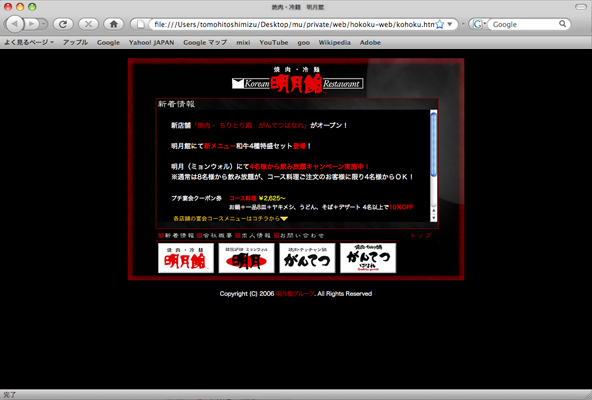
Task: Click the コース料理 ¥2,625〜 text
Action: 257,198
